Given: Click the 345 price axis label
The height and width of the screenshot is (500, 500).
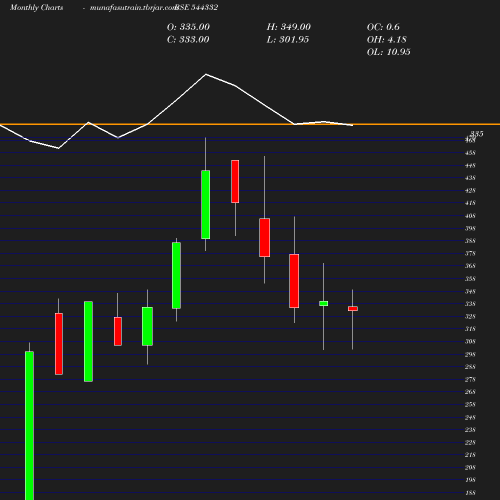Looking at the screenshot, I should click(x=470, y=292).
